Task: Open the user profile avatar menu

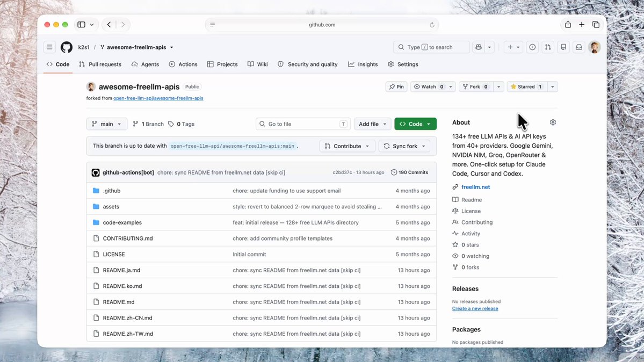Action: (x=594, y=47)
